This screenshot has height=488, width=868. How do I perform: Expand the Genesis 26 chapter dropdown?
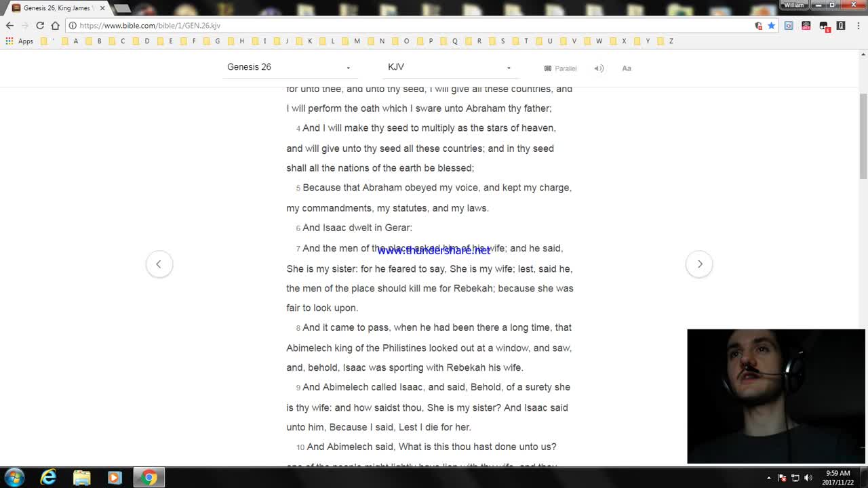(289, 67)
